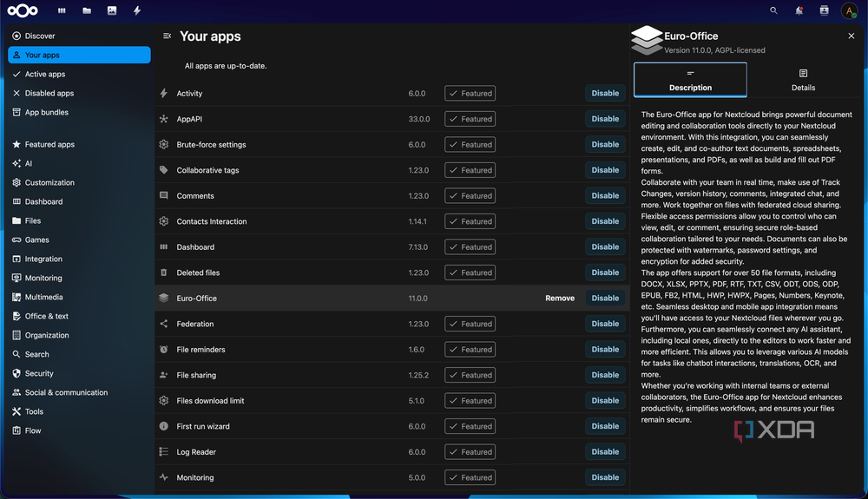Select the First run wizard info icon
Screen dimensions: 868x499
click(x=164, y=426)
